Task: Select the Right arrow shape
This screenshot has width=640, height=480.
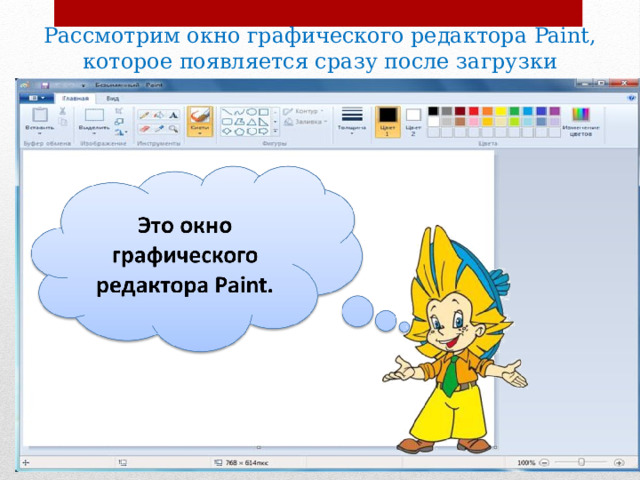Action: (264, 131)
